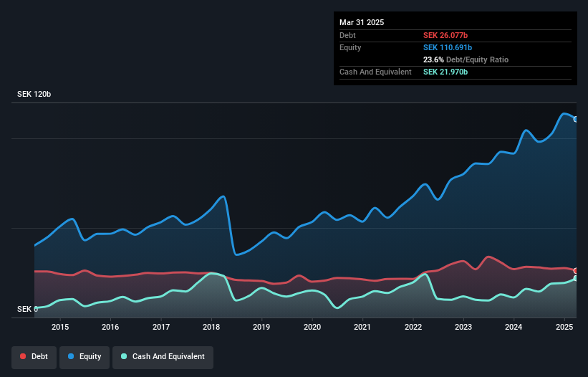
Task: Click the 2025 x-axis label
Action: (564, 327)
